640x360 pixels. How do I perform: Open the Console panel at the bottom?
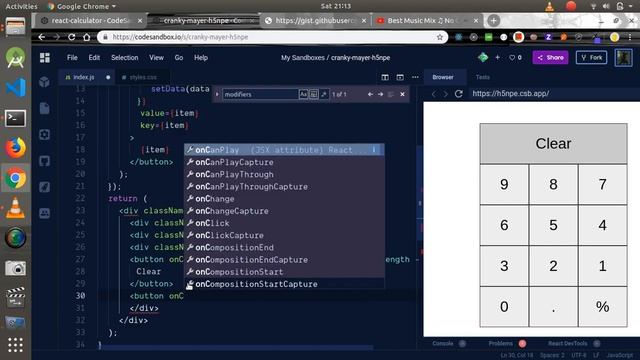click(x=443, y=344)
